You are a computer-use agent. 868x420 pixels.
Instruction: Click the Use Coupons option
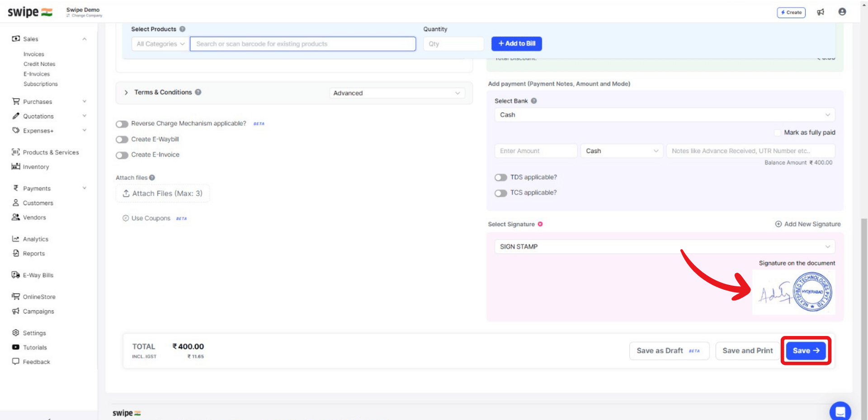151,218
